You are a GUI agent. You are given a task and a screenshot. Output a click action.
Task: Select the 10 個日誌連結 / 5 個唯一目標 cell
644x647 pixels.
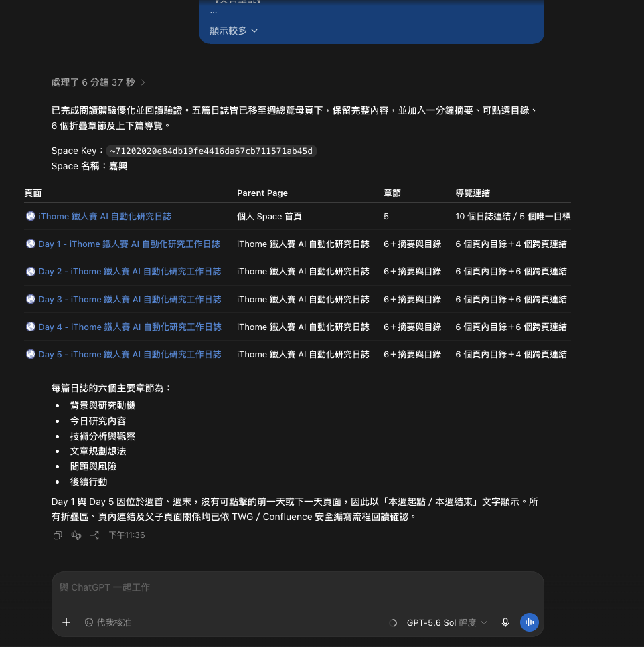[513, 217]
